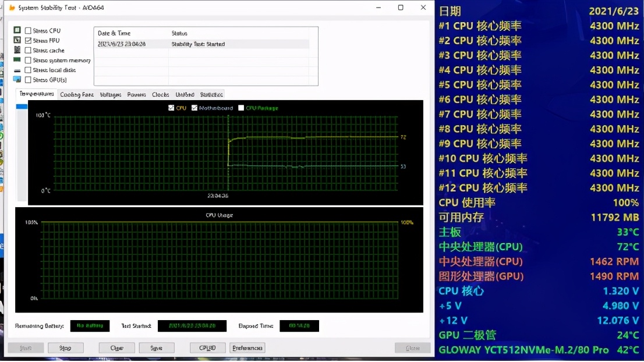This screenshot has width=644, height=362.
Task: Toggle the CPU temperature graph checkbox
Action: (x=171, y=108)
